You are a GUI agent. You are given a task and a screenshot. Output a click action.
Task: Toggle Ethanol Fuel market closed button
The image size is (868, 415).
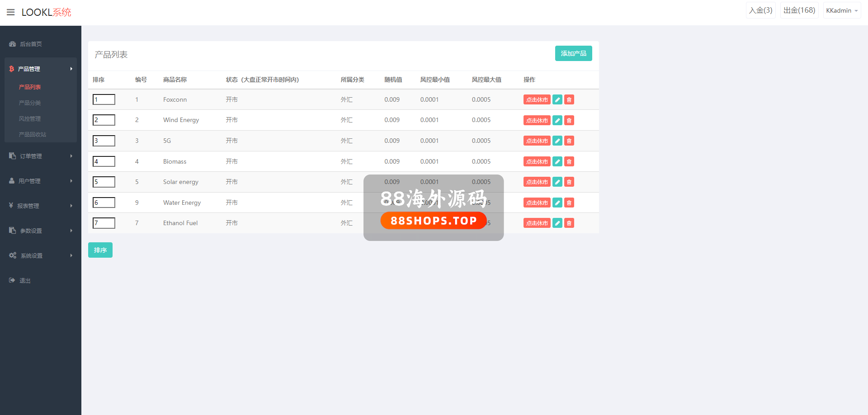tap(537, 223)
